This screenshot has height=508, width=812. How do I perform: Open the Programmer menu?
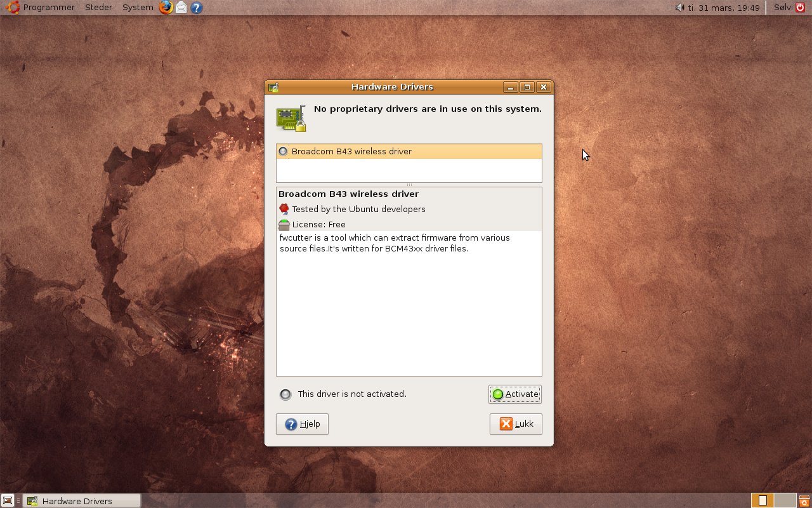[49, 8]
